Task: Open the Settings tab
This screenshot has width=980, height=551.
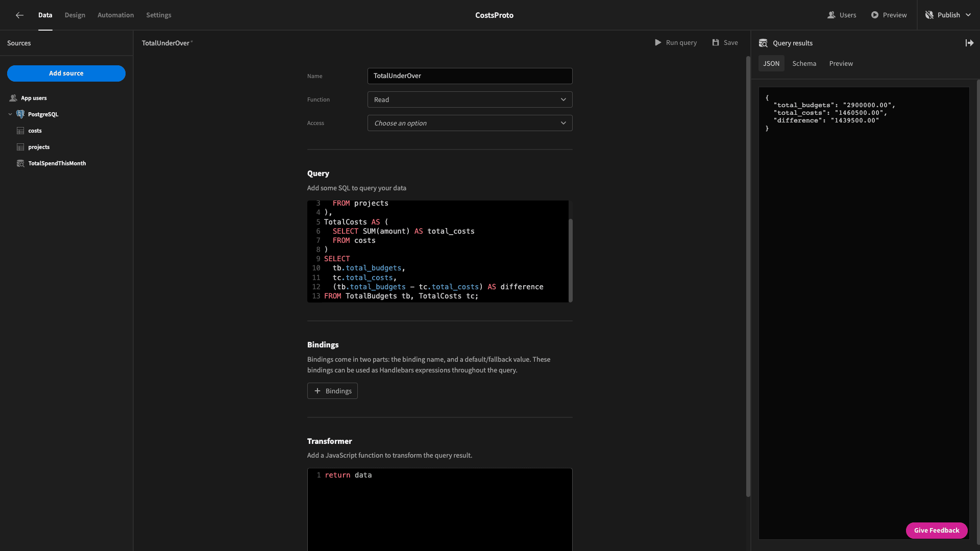Action: point(159,15)
